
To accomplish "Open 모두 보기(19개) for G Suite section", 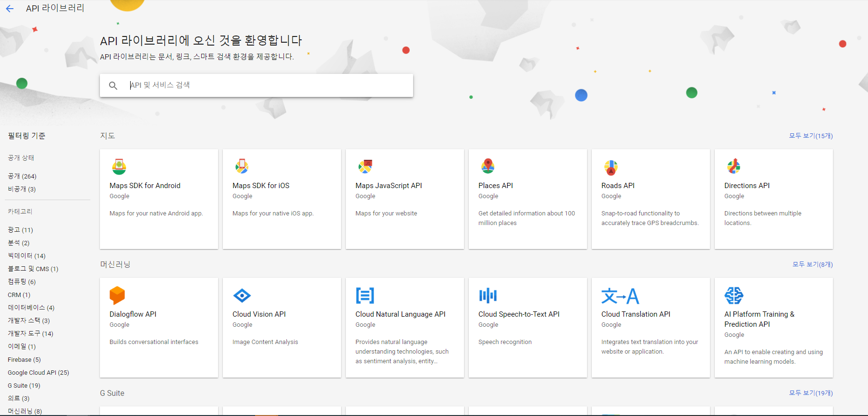I will tap(811, 393).
